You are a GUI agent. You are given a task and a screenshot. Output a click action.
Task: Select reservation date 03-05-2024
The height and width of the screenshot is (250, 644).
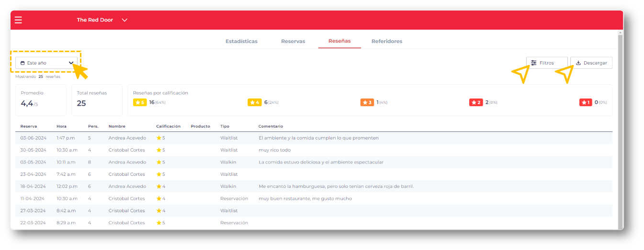point(33,162)
